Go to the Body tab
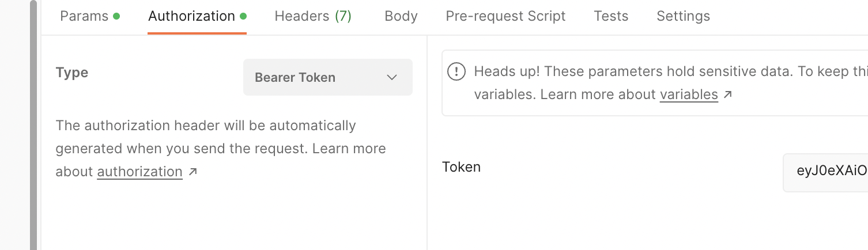 click(x=401, y=16)
